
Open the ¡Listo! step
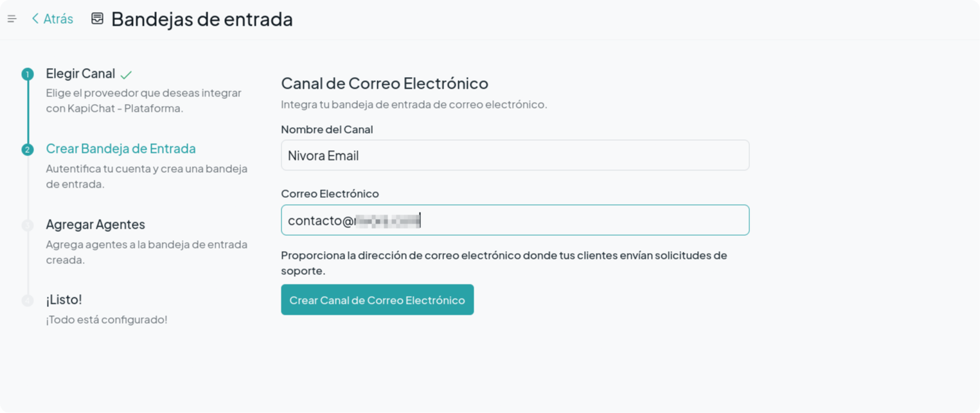click(x=64, y=300)
